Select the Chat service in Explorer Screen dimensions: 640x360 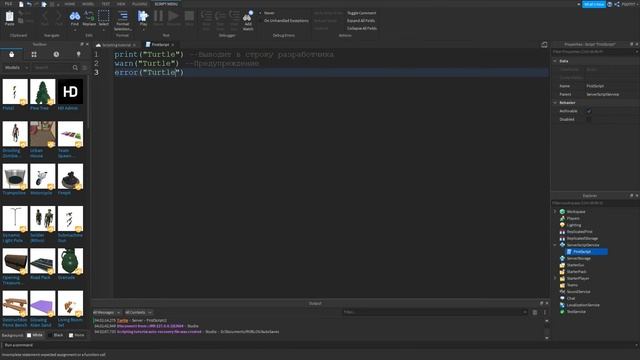pos(571,298)
